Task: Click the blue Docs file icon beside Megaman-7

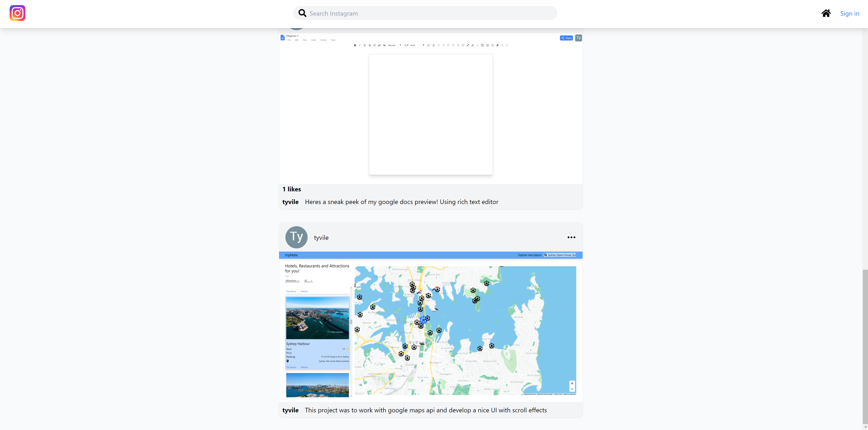Action: point(282,38)
